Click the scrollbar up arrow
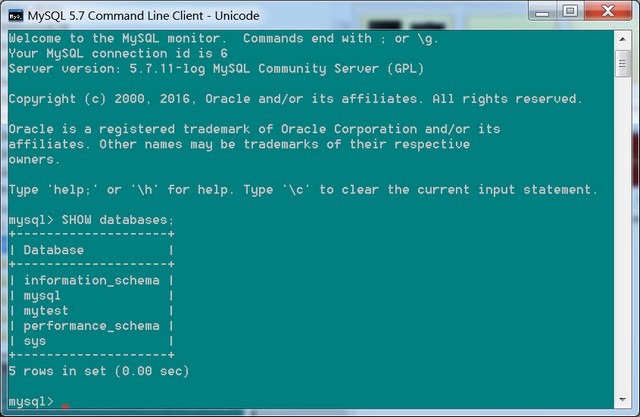 pyautogui.click(x=622, y=40)
